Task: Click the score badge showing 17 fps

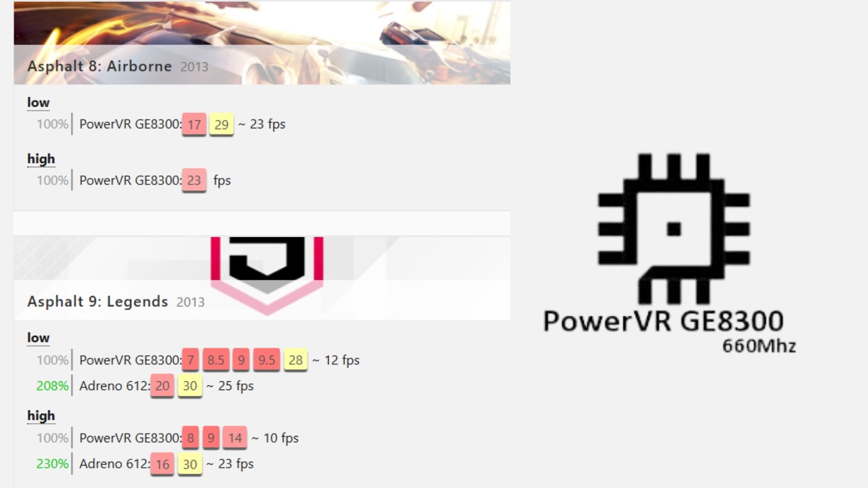Action: 194,124
